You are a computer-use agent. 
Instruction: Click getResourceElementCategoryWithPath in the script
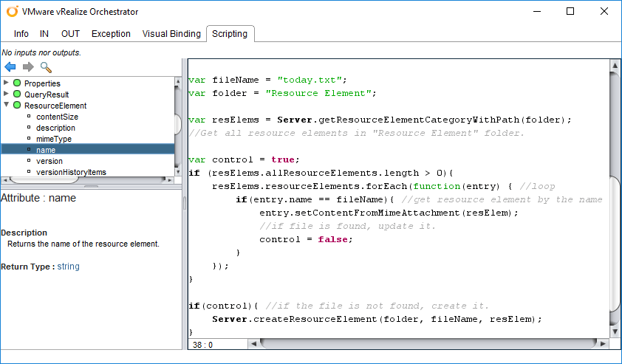419,120
